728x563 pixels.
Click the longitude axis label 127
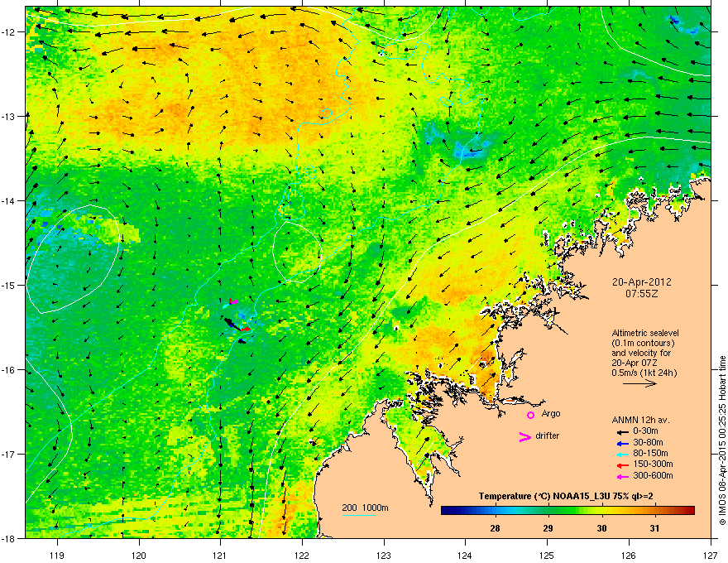711,555
